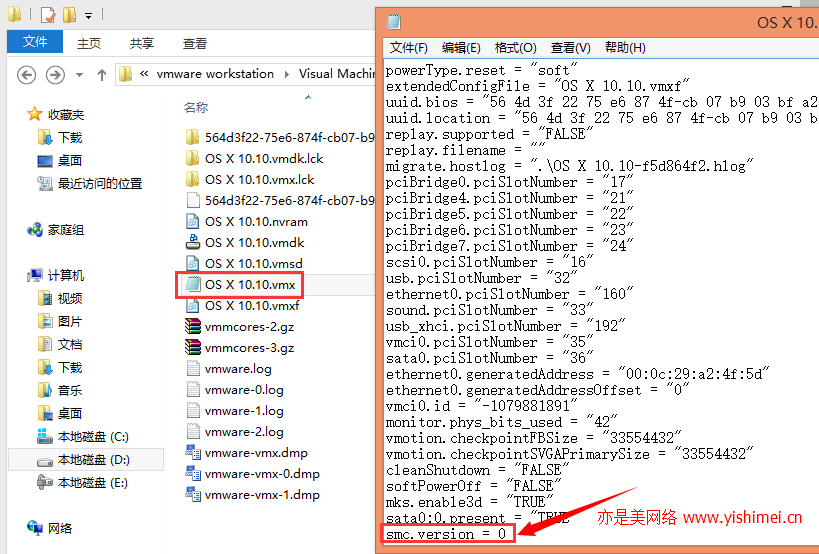This screenshot has width=819, height=554.
Task: Switch to the 主页 ribbon tab
Action: (x=89, y=43)
